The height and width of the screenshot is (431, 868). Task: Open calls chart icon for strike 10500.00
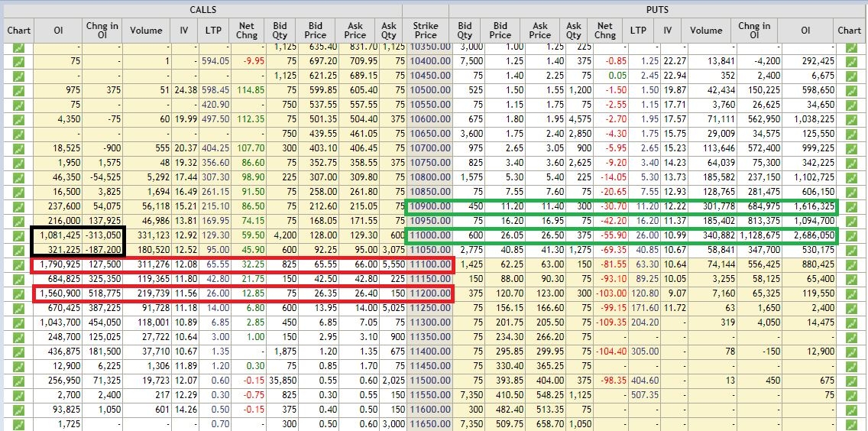[x=19, y=89]
